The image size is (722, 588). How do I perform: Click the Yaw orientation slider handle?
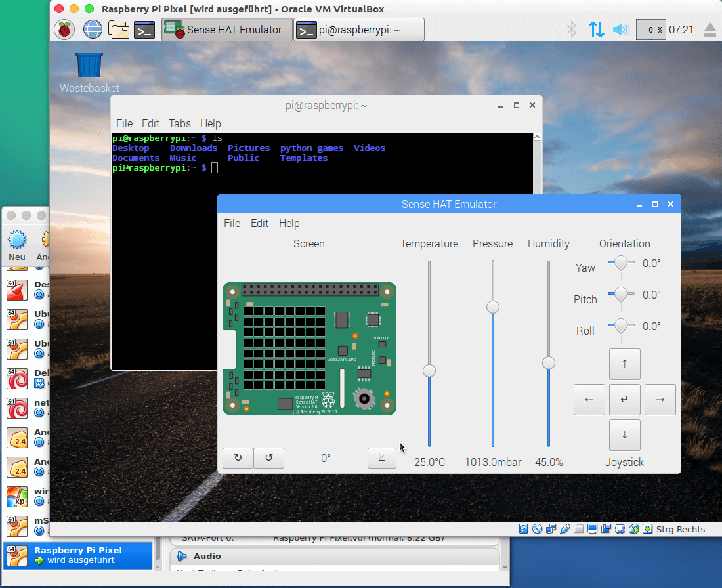621,263
